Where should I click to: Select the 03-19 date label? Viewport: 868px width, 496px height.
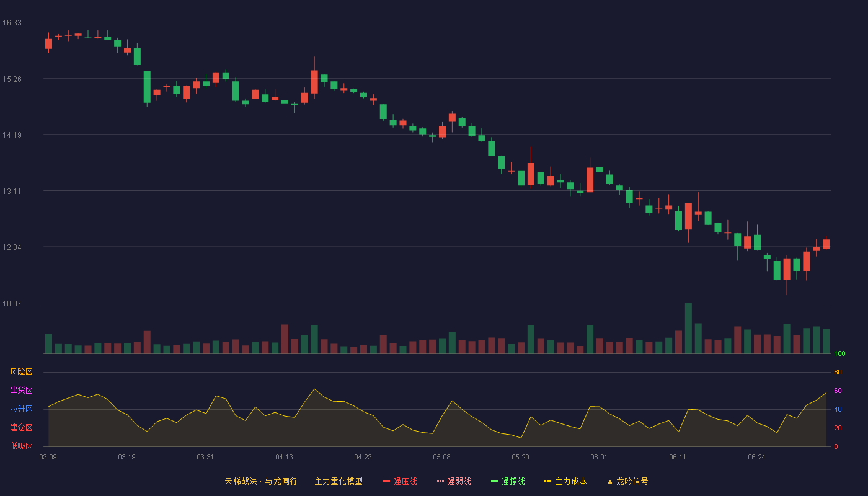coord(127,457)
